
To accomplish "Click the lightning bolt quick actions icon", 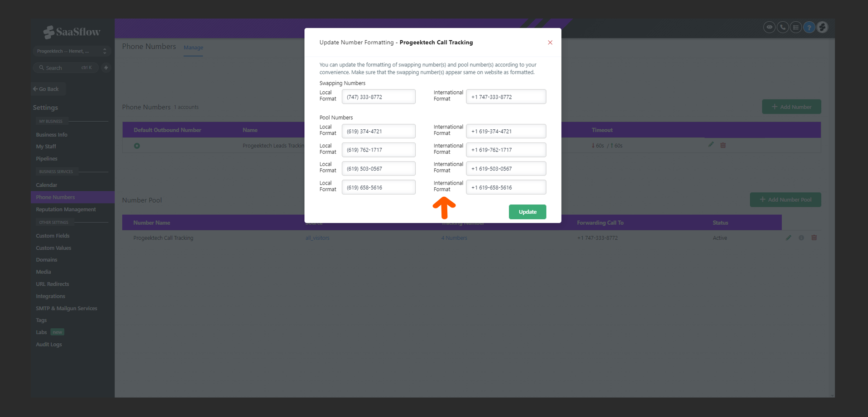I will tap(106, 68).
